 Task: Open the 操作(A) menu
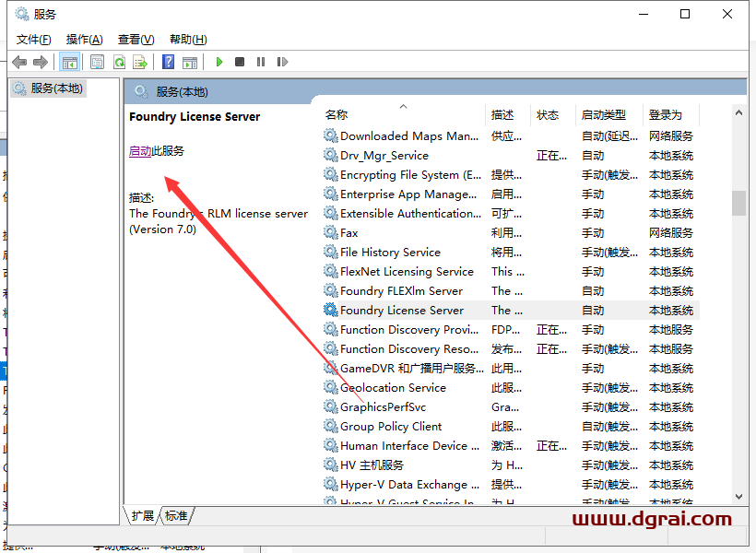[x=85, y=40]
